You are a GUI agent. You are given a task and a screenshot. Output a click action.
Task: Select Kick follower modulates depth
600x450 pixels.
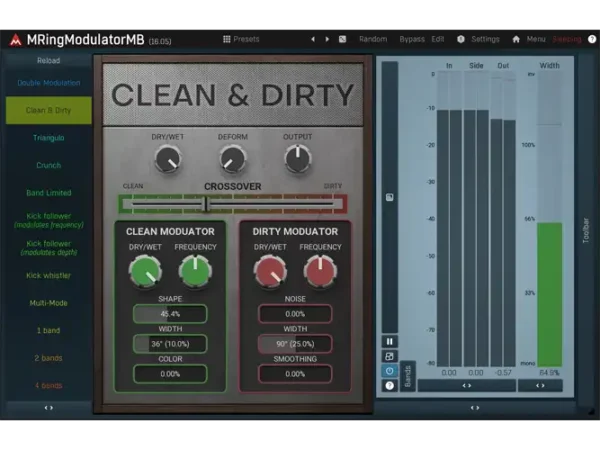click(x=49, y=248)
